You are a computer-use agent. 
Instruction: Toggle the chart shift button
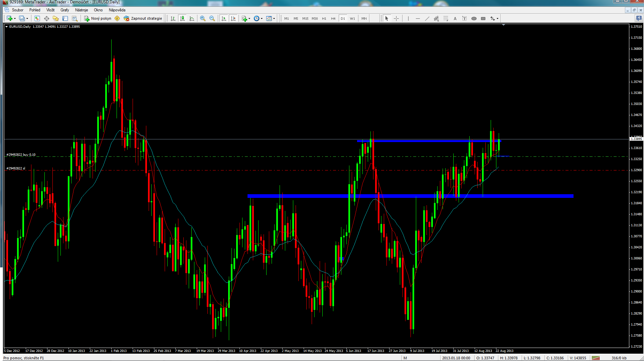point(233,18)
